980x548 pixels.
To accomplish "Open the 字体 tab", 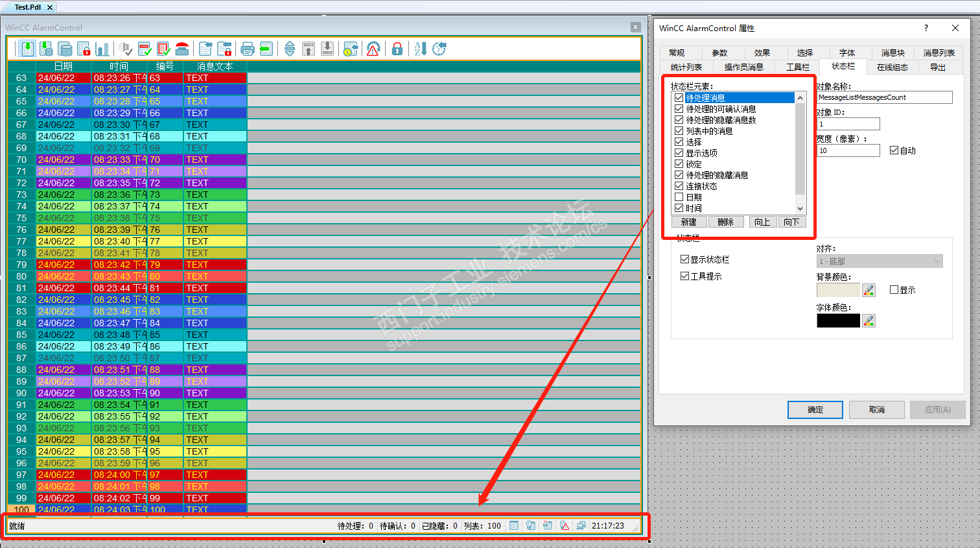I will click(x=847, y=53).
